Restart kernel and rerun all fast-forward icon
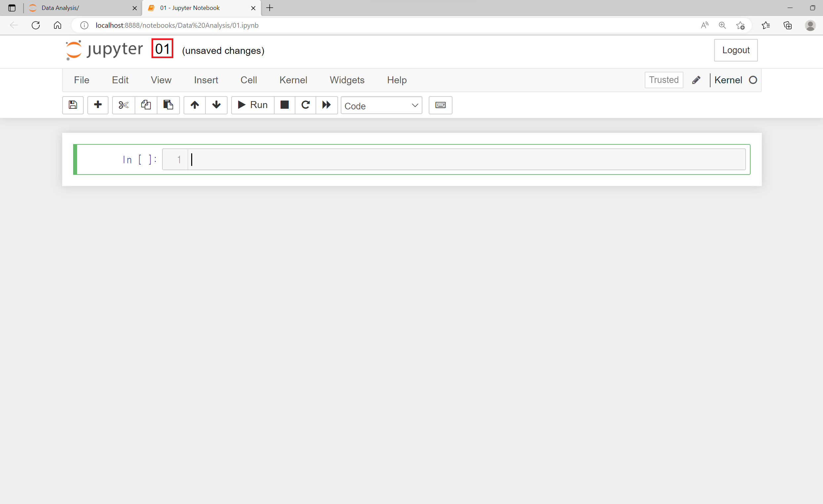This screenshot has width=823, height=504. coord(326,105)
